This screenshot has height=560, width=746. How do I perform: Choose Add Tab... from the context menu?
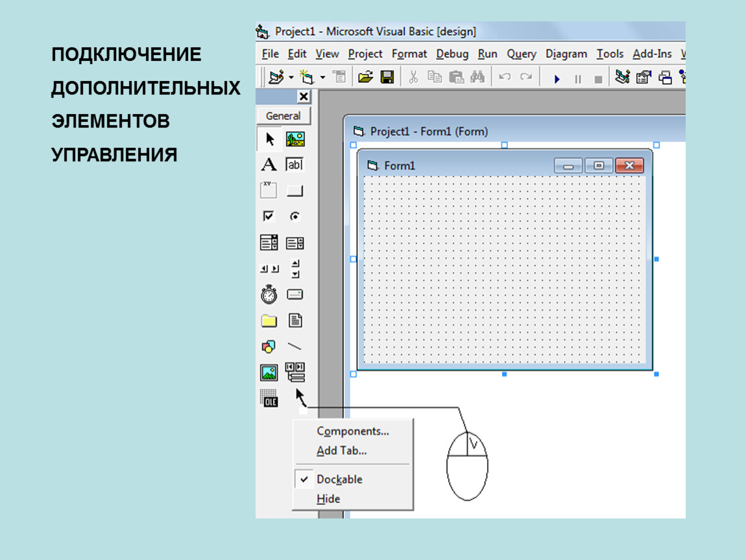[x=352, y=450]
